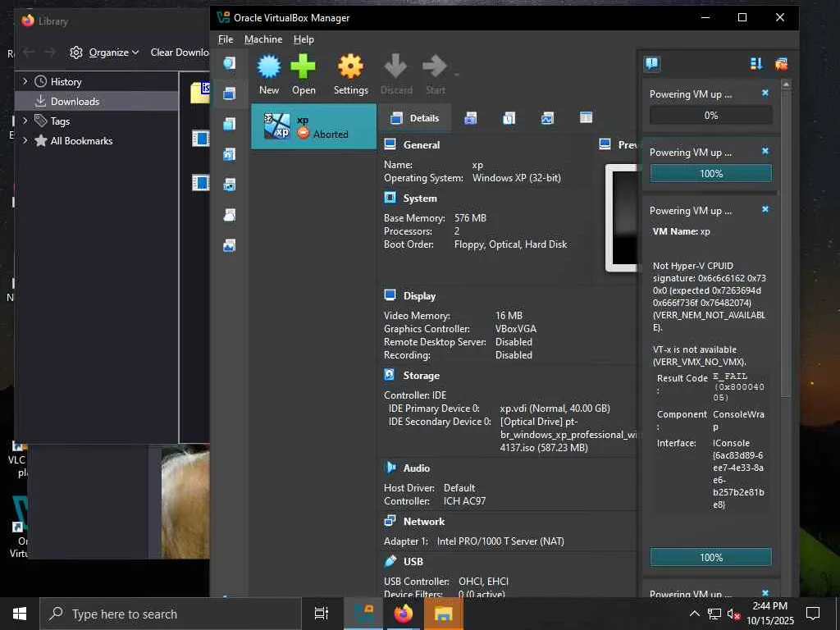Dismiss the Powering VM up notification at 0%
840x630 pixels.
765,94
